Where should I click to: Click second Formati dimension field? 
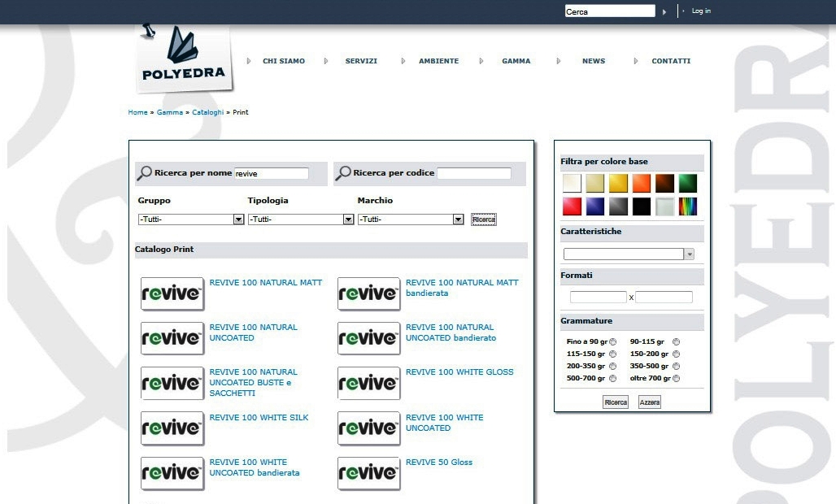point(664,298)
